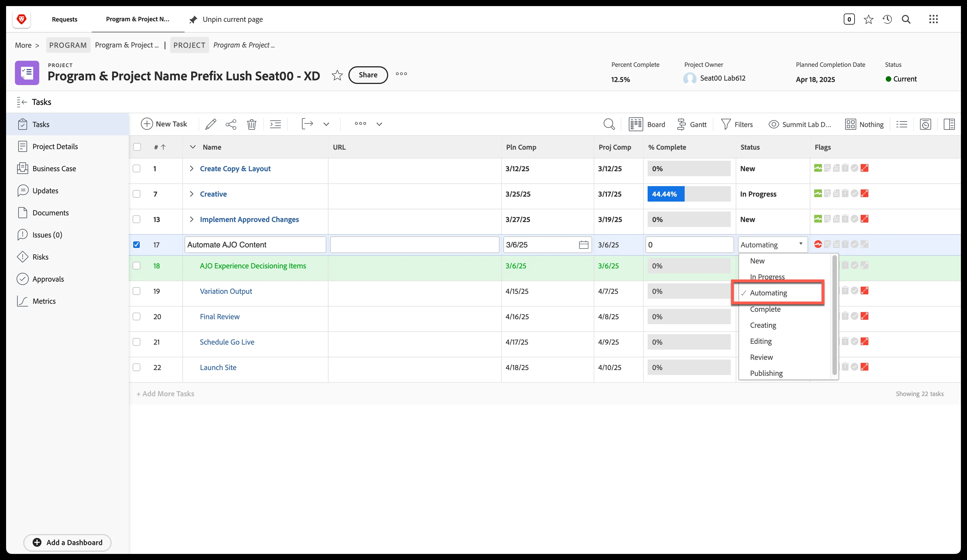Open the Gantt view
Viewport: 967px width, 560px height.
tap(692, 124)
